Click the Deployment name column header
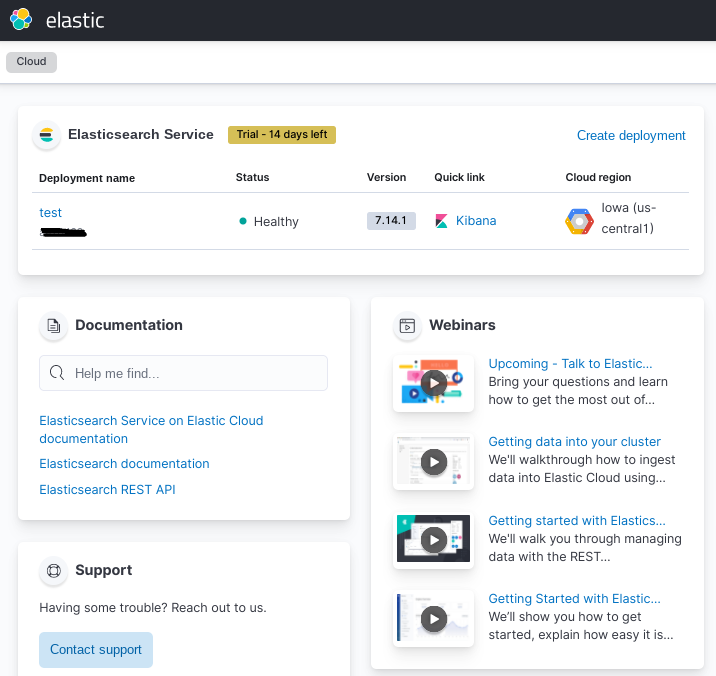The image size is (716, 676). [x=87, y=178]
